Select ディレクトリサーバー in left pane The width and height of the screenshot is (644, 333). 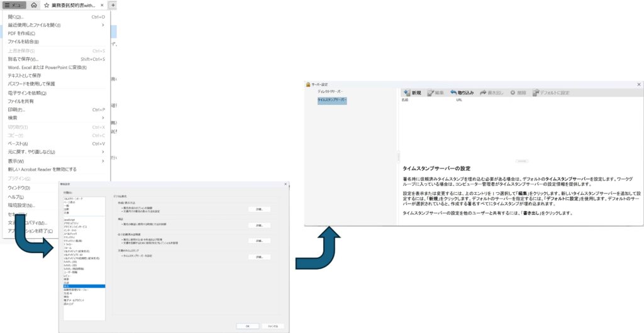330,92
